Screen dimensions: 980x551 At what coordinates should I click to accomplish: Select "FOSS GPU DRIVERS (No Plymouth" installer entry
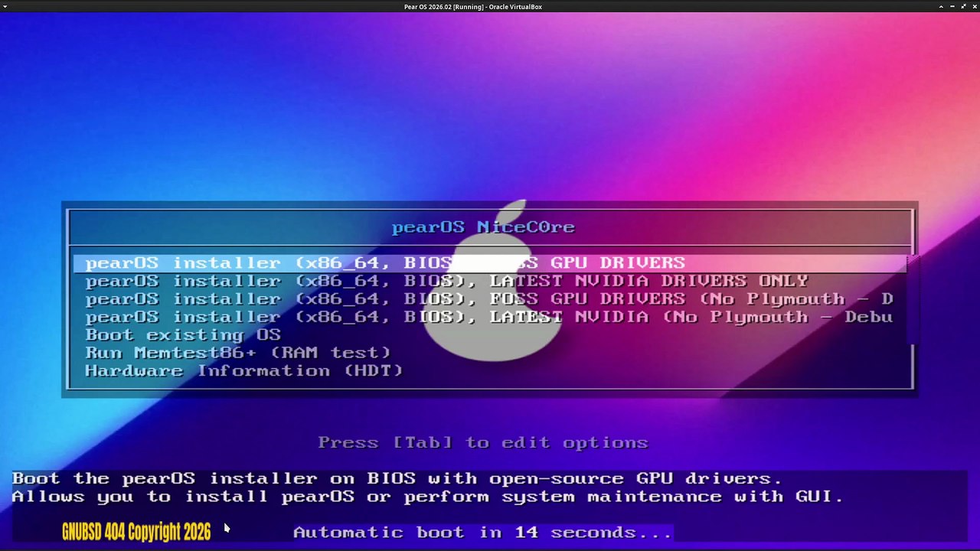coord(490,299)
